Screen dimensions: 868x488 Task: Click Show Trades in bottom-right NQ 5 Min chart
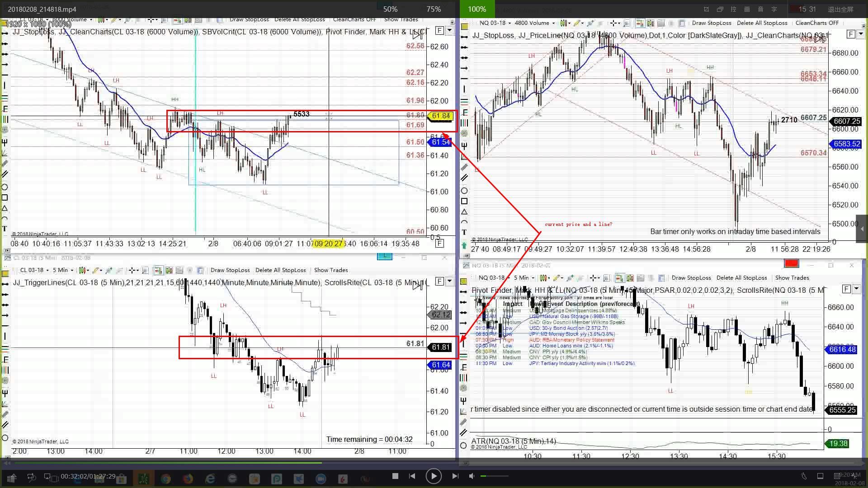point(792,278)
